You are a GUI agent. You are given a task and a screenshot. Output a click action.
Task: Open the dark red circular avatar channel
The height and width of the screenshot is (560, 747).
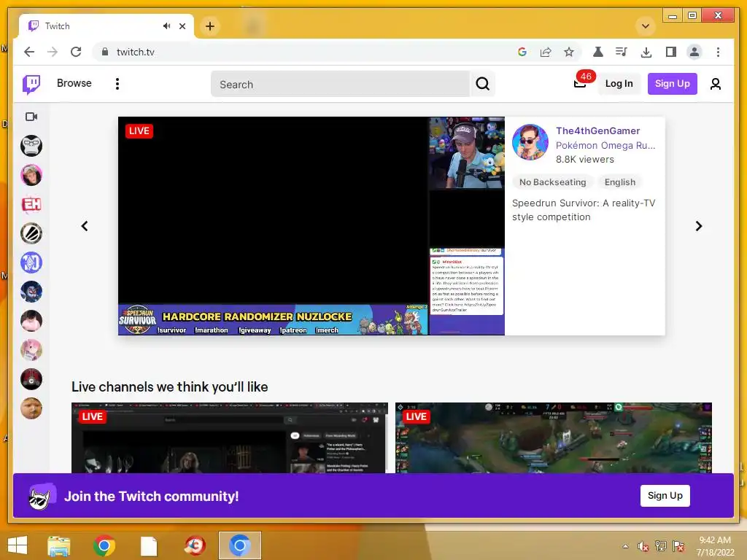31,379
